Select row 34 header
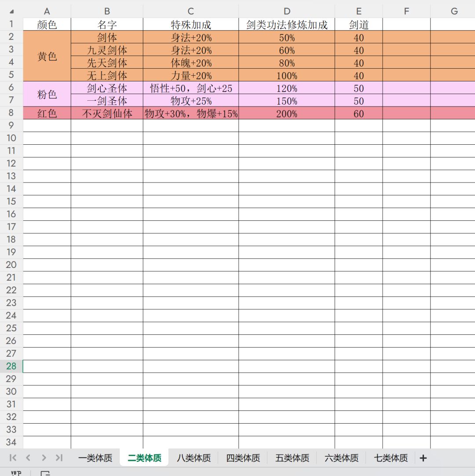 pos(11,442)
